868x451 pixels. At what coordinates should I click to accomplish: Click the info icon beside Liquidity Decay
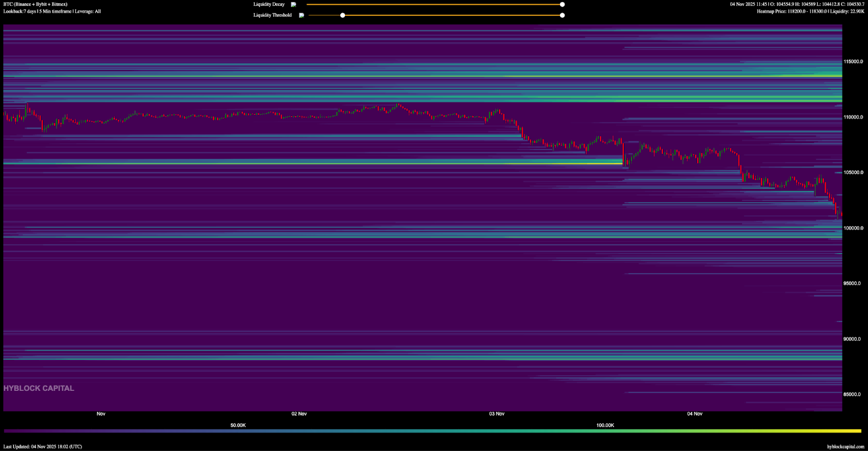[293, 4]
